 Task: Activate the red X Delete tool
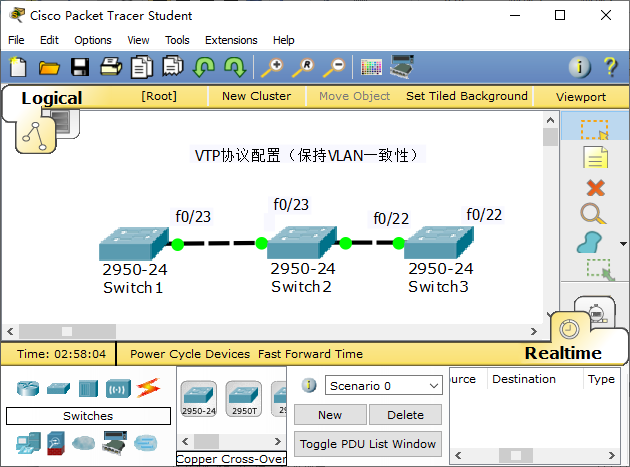(595, 188)
